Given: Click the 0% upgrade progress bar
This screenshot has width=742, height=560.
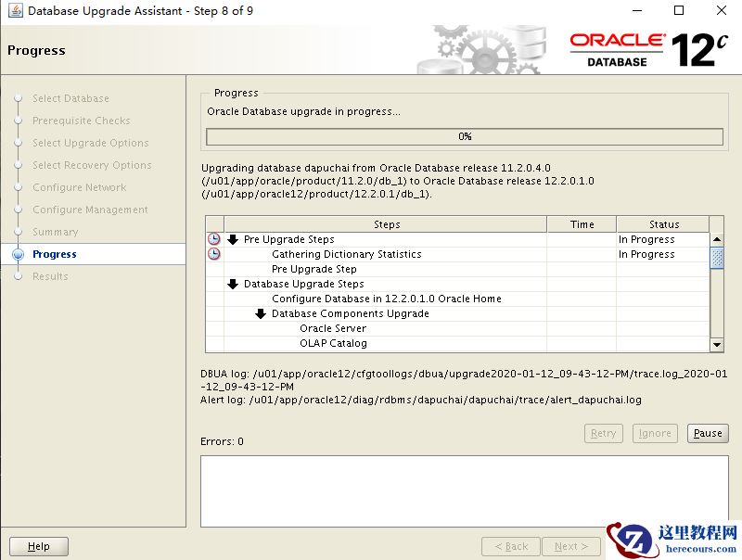Looking at the screenshot, I should (465, 136).
